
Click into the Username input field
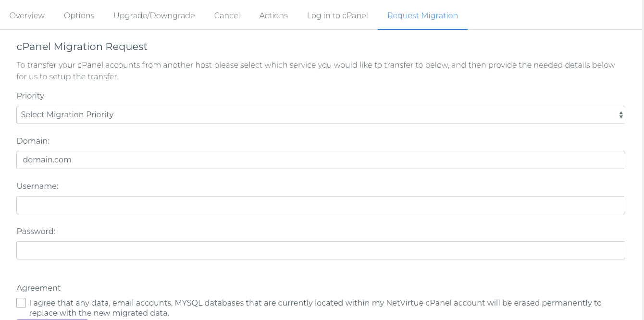point(321,205)
